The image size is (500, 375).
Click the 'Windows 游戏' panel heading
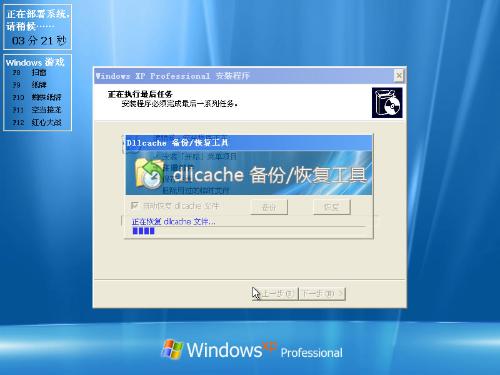35,62
